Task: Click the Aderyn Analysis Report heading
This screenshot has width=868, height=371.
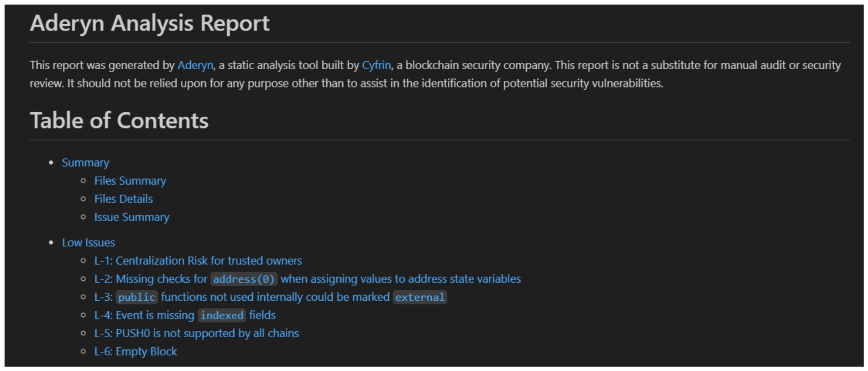Action: pyautogui.click(x=150, y=23)
